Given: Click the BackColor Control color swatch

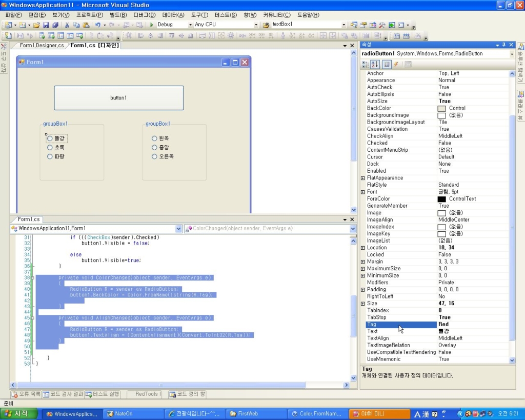Looking at the screenshot, I should tap(441, 109).
